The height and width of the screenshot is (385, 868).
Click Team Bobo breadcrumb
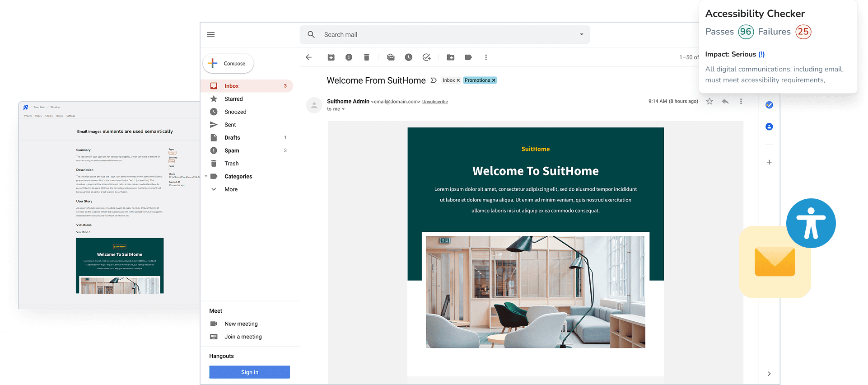(x=39, y=108)
